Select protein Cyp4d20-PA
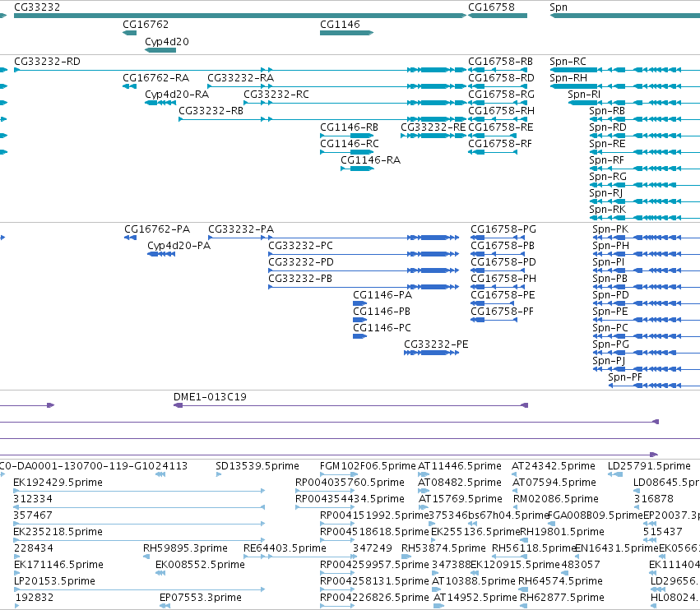 click(x=179, y=246)
